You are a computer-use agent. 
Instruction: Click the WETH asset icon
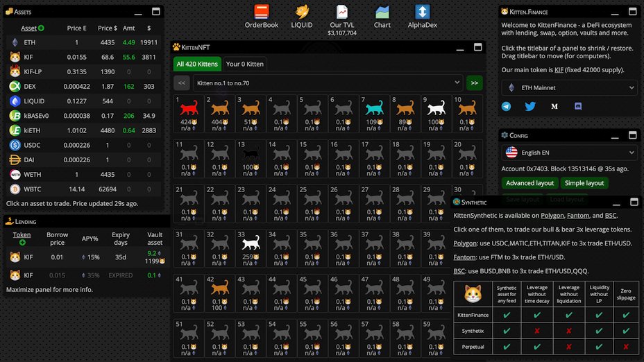tap(15, 175)
